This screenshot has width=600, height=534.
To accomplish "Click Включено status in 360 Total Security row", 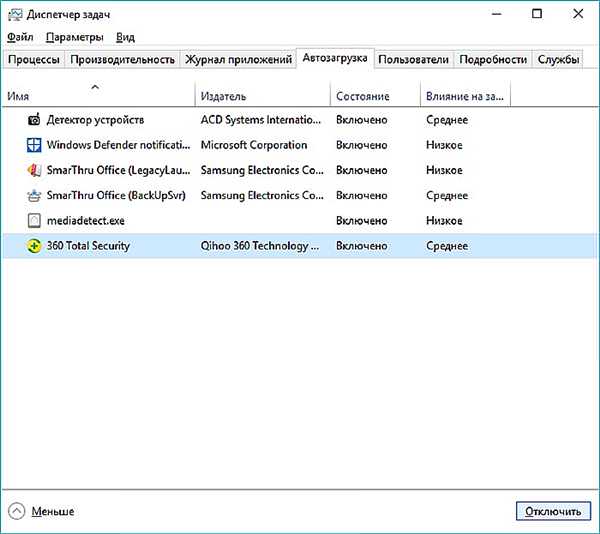I will pos(361,246).
